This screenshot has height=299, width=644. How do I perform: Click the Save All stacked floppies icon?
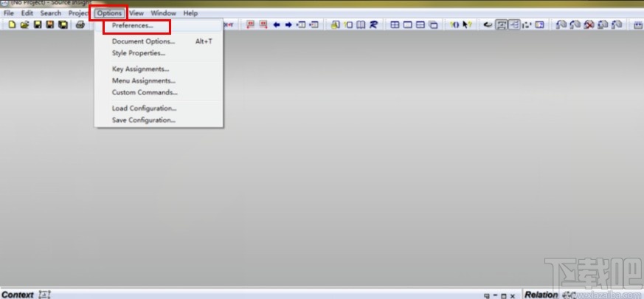(63, 24)
